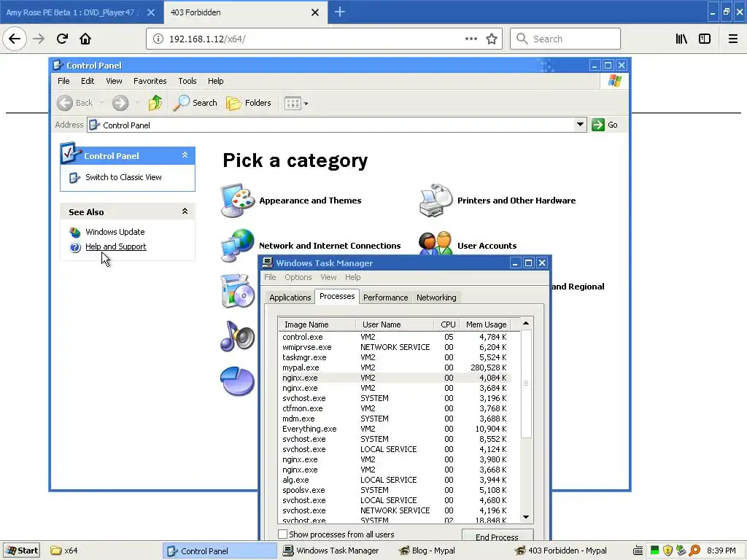The width and height of the screenshot is (747, 560).
Task: Open Sounds and Audio speaker icon
Action: (x=237, y=336)
